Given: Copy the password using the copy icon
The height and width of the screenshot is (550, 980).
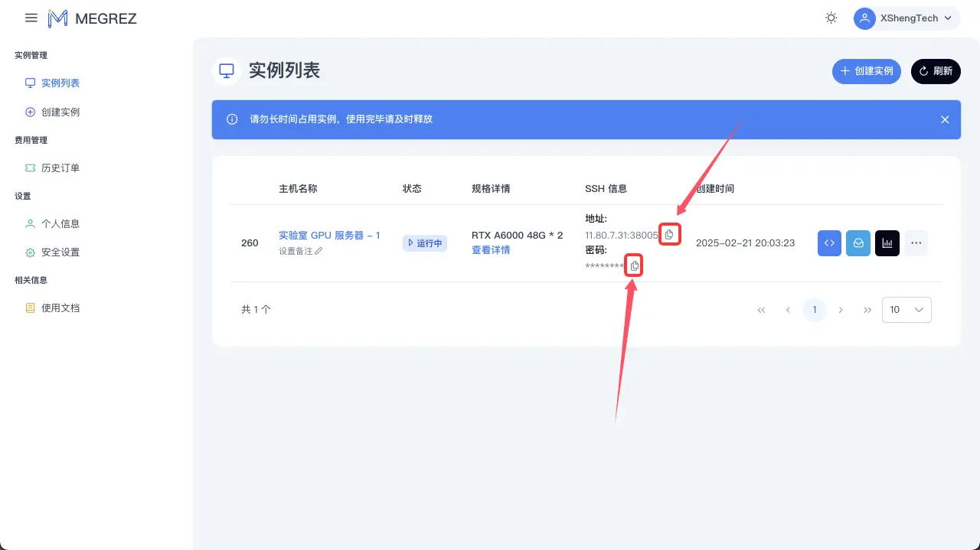Looking at the screenshot, I should pyautogui.click(x=633, y=265).
